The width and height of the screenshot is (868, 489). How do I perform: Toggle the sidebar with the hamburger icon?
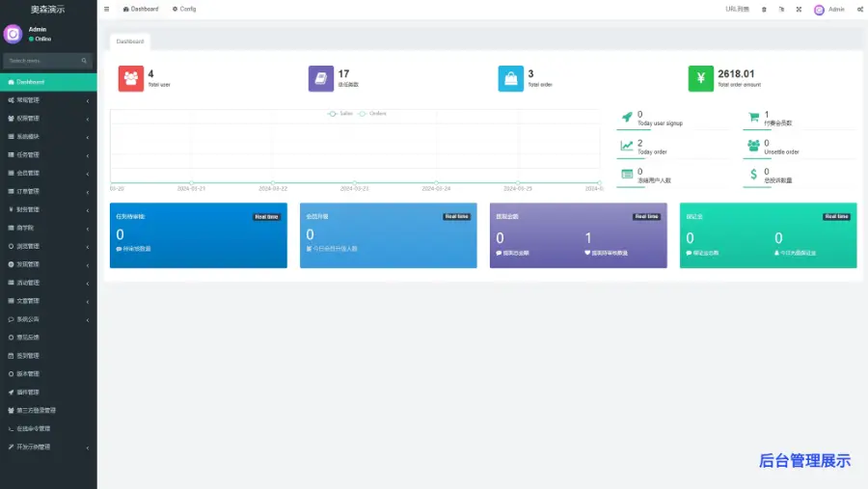pos(106,9)
